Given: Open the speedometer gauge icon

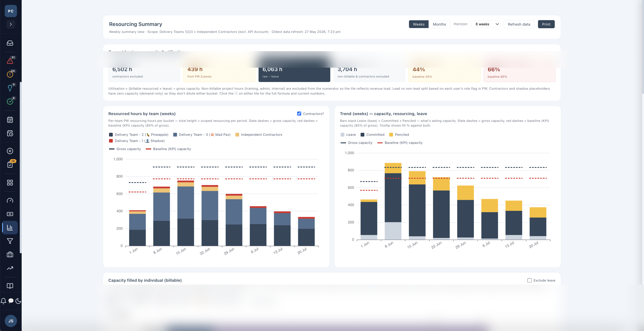Looking at the screenshot, I should coord(10,200).
